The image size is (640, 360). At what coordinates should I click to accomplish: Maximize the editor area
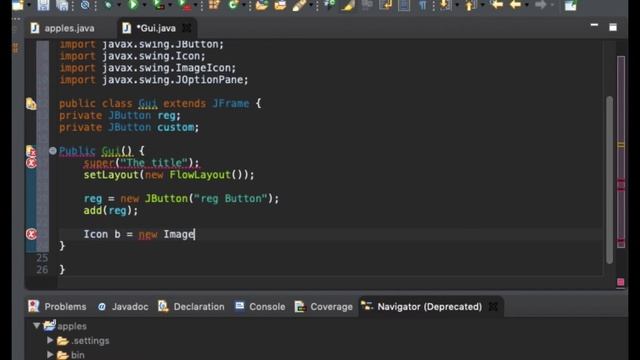coord(613,27)
